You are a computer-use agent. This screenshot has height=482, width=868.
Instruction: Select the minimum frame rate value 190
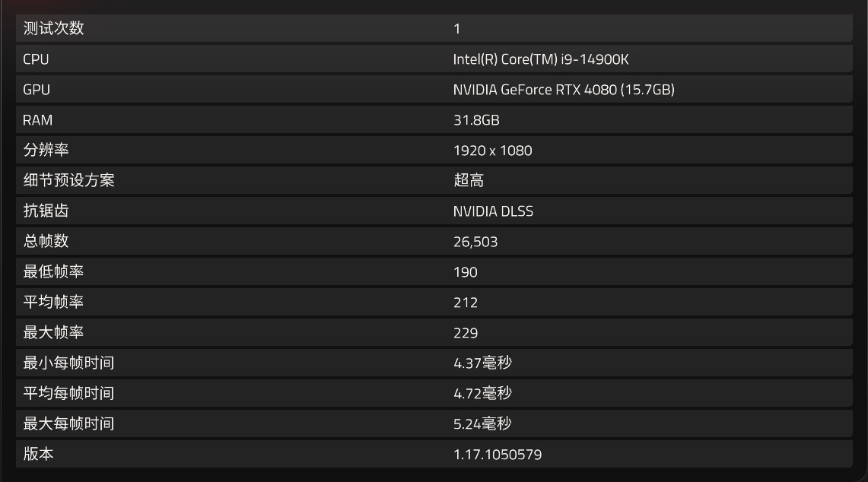point(466,272)
